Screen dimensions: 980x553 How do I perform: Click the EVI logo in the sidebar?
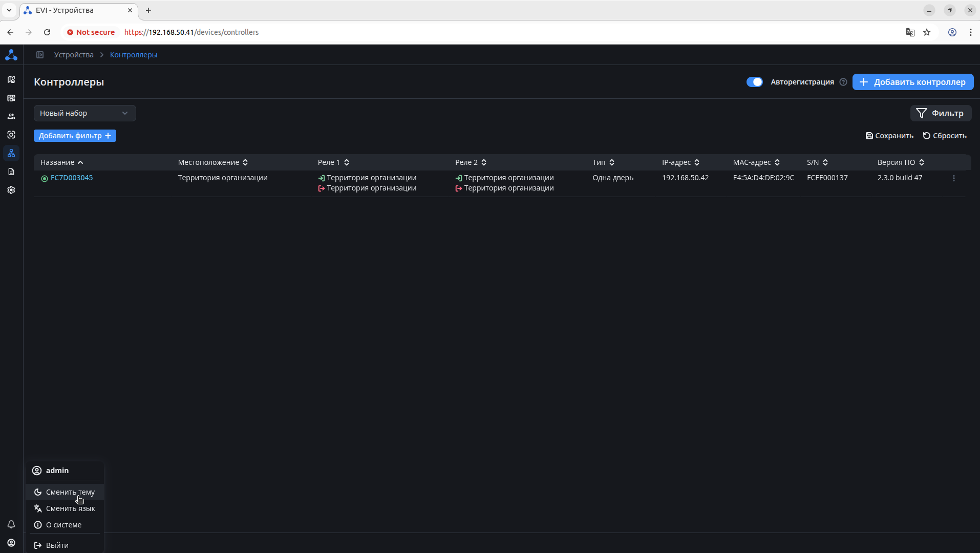coord(11,55)
